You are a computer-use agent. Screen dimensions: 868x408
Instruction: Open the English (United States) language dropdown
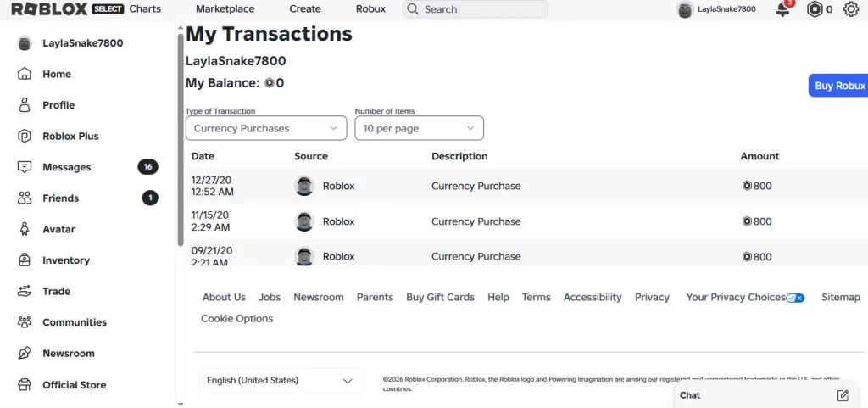pos(280,380)
